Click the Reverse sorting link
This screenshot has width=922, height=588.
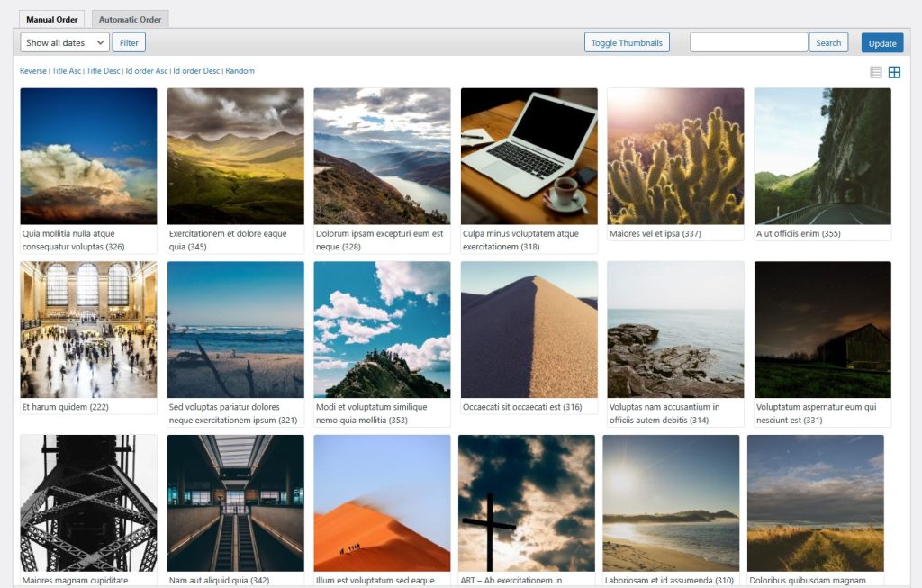(x=33, y=70)
